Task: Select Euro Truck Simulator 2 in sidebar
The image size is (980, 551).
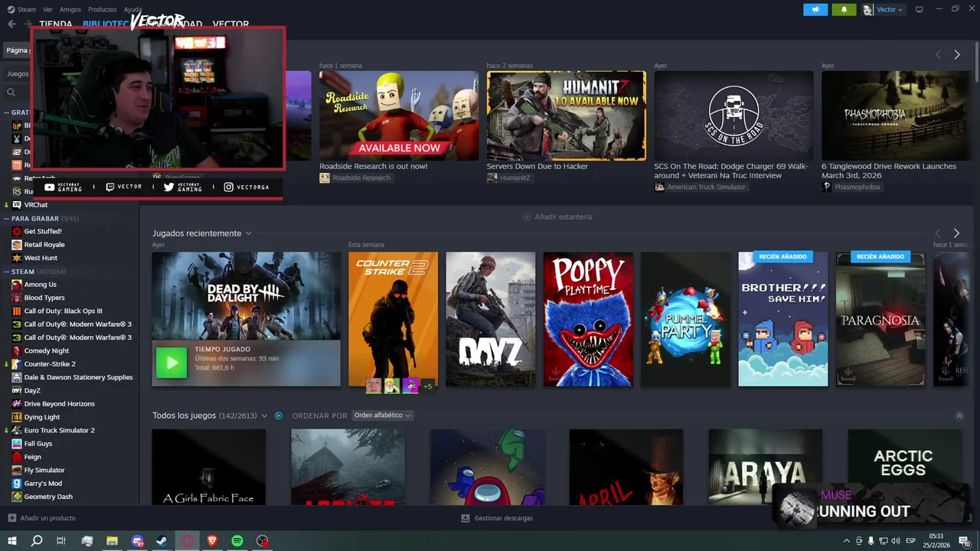Action: 60,431
